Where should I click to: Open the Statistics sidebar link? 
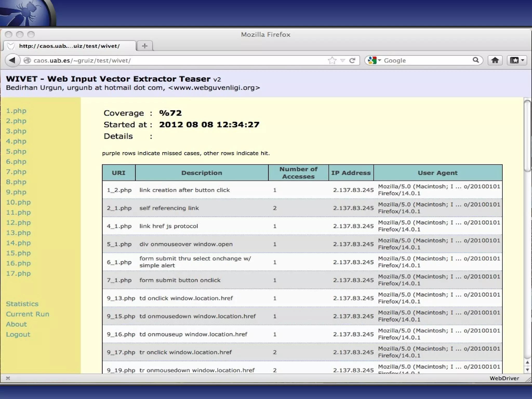click(x=22, y=304)
